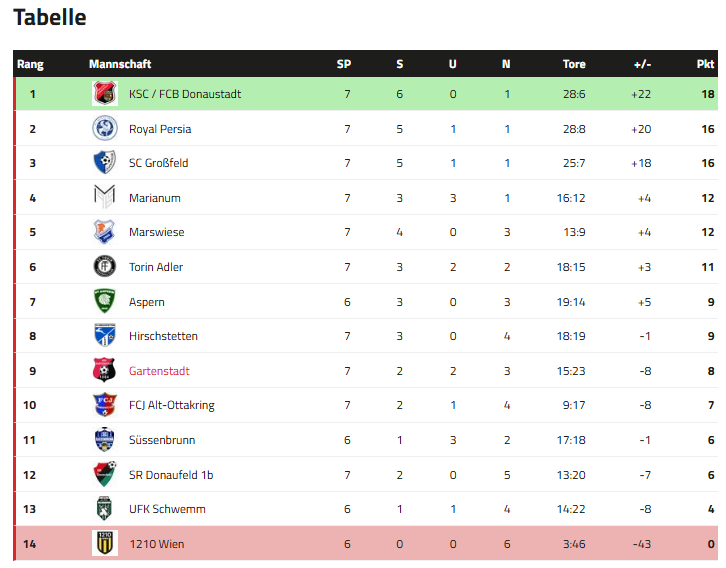Click the Aspern green crest icon

coord(105,302)
